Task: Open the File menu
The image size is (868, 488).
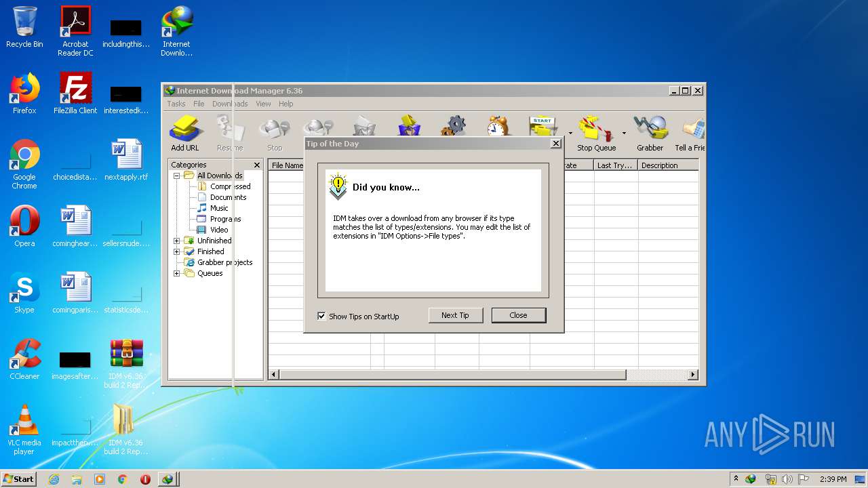Action: coord(199,104)
